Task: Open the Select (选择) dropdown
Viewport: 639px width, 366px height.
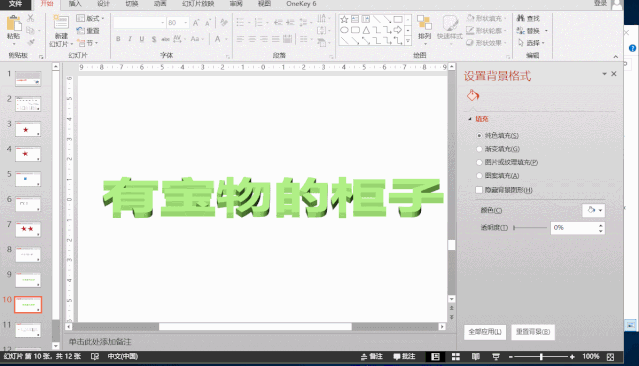Action: (x=531, y=43)
